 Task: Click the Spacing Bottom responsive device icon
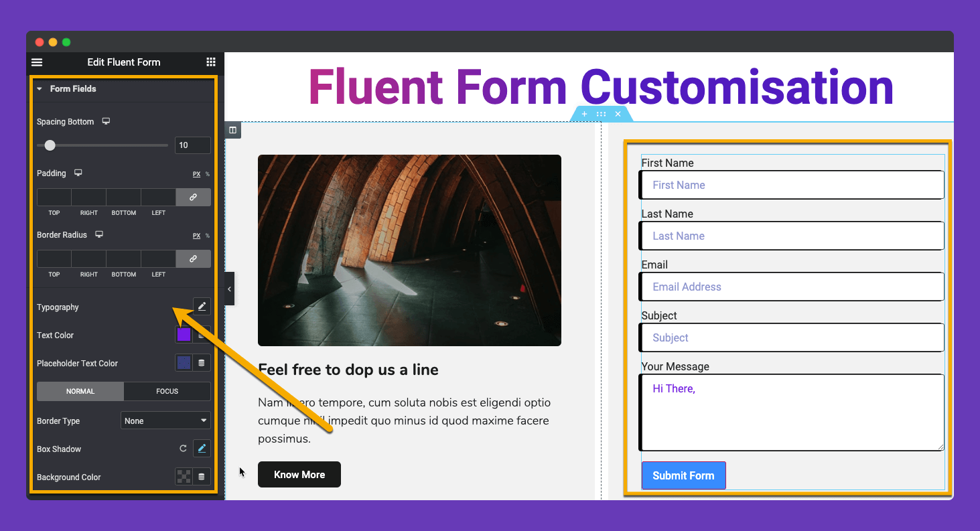pos(106,121)
